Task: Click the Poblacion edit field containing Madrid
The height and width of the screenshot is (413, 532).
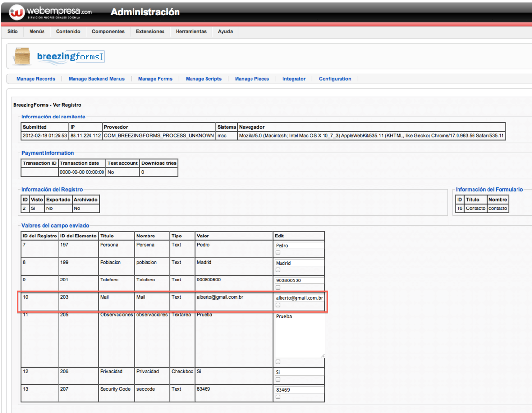Action: pyautogui.click(x=299, y=263)
